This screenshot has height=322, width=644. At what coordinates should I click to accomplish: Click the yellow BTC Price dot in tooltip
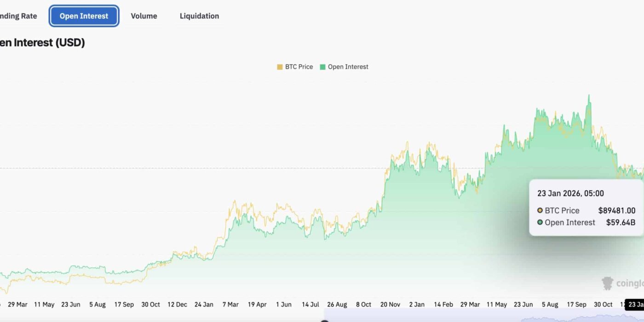point(540,211)
